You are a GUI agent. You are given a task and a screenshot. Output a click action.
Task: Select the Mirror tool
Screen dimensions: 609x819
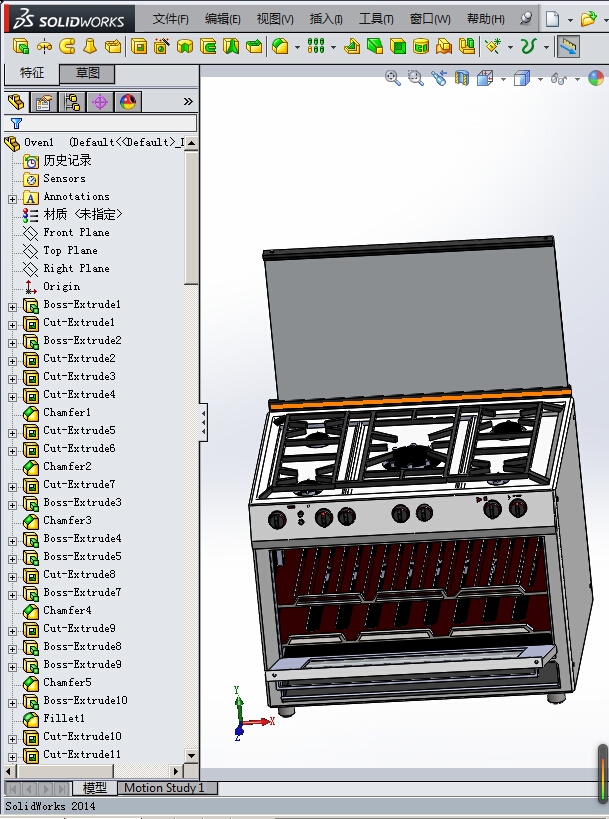coord(467,46)
